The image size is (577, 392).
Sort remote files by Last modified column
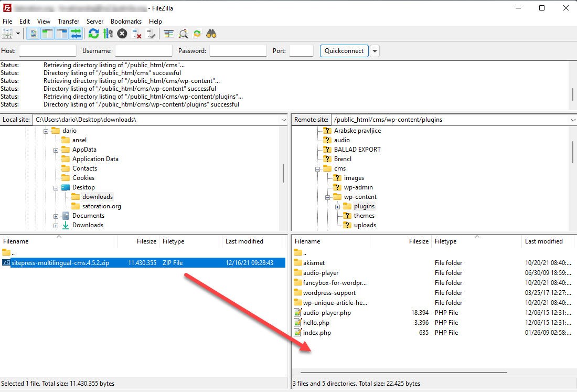click(548, 241)
